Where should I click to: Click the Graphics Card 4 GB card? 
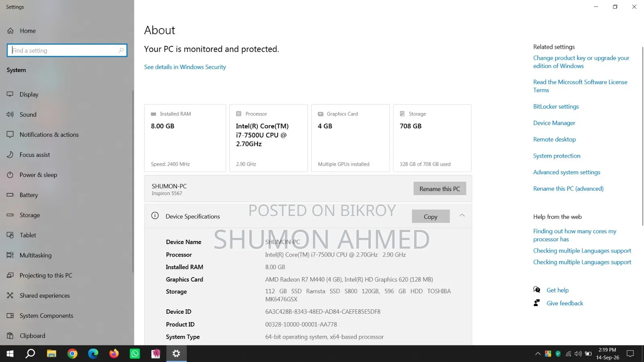tap(351, 138)
